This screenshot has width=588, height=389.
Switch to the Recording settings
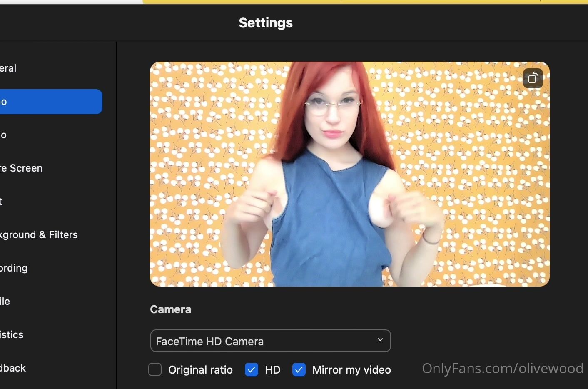[x=14, y=268]
